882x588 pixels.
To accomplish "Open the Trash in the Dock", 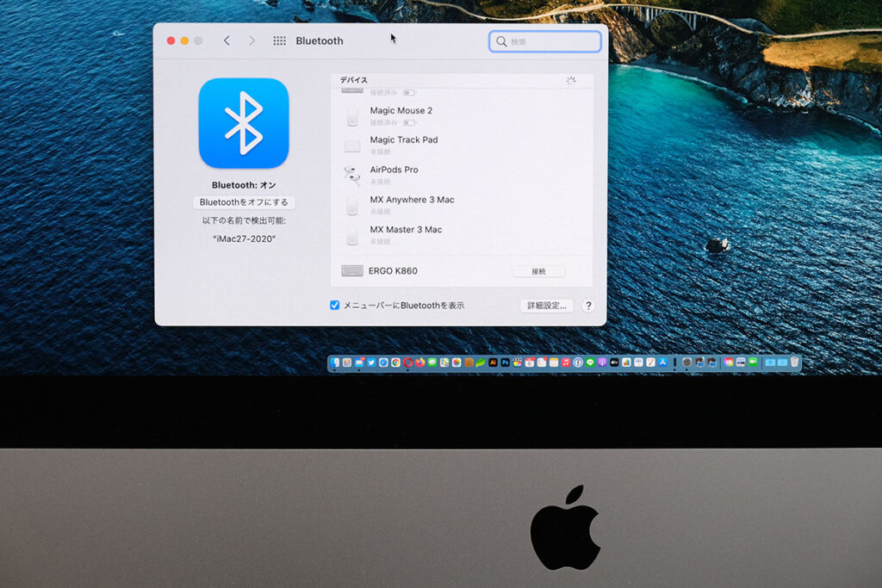I will click(794, 362).
